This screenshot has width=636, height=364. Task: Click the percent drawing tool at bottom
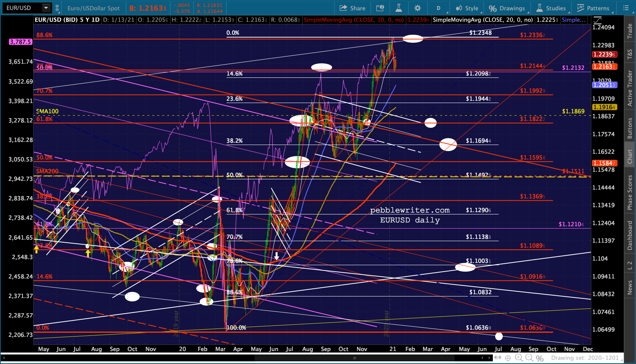539,358
